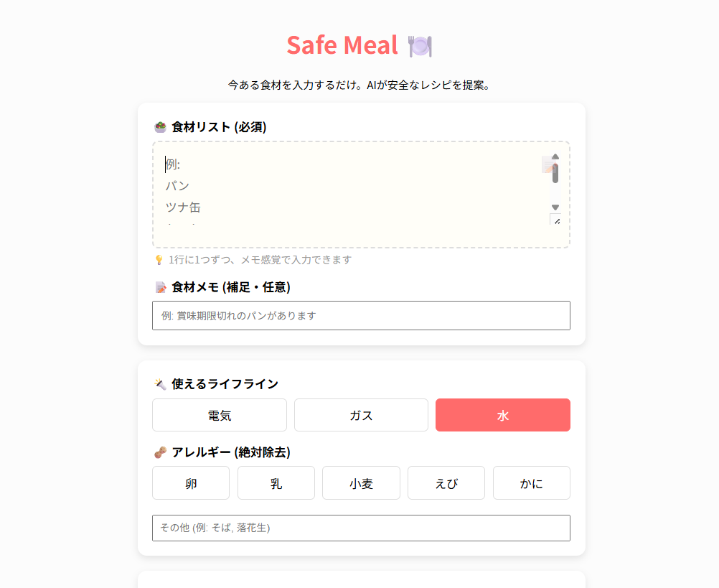
Task: Select the かに allergy button
Action: coord(531,483)
